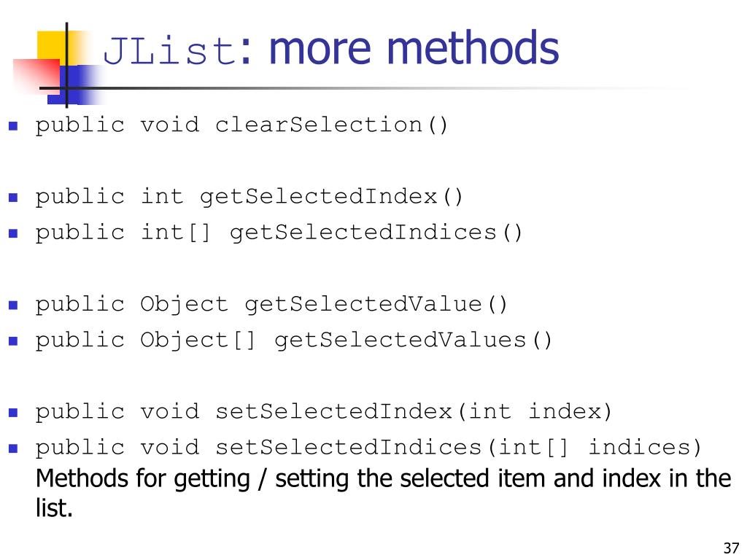Click bullet marker beside setSelectedIndices line
The image size is (747, 560).
tap(13, 448)
